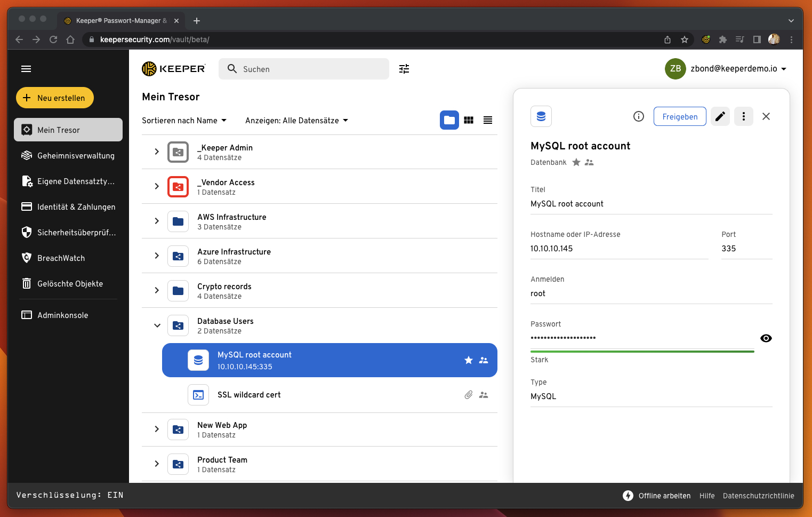Click Neu erstellen button
Viewport: 812px width, 517px height.
pos(55,98)
